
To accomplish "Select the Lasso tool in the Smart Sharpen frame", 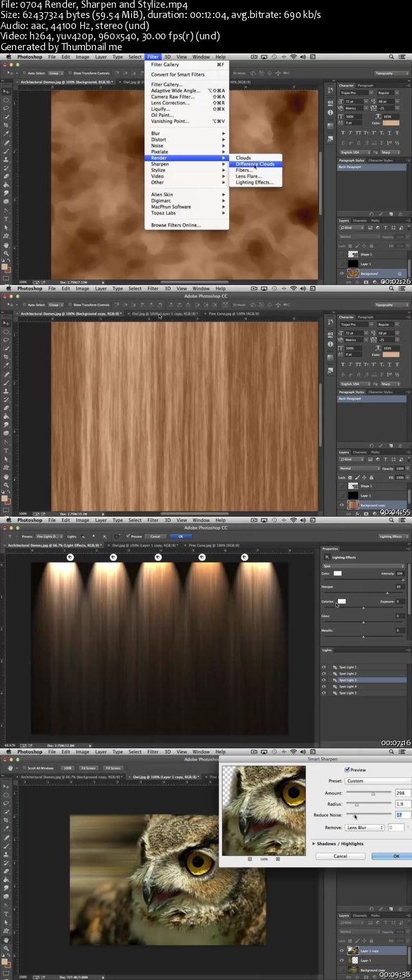I will pyautogui.click(x=6, y=804).
